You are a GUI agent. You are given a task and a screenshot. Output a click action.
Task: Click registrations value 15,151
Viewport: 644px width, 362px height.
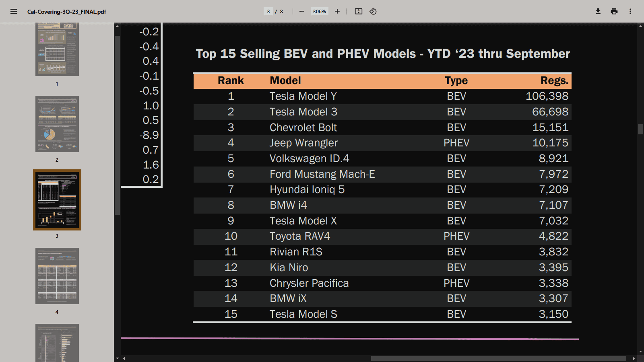[x=550, y=128]
